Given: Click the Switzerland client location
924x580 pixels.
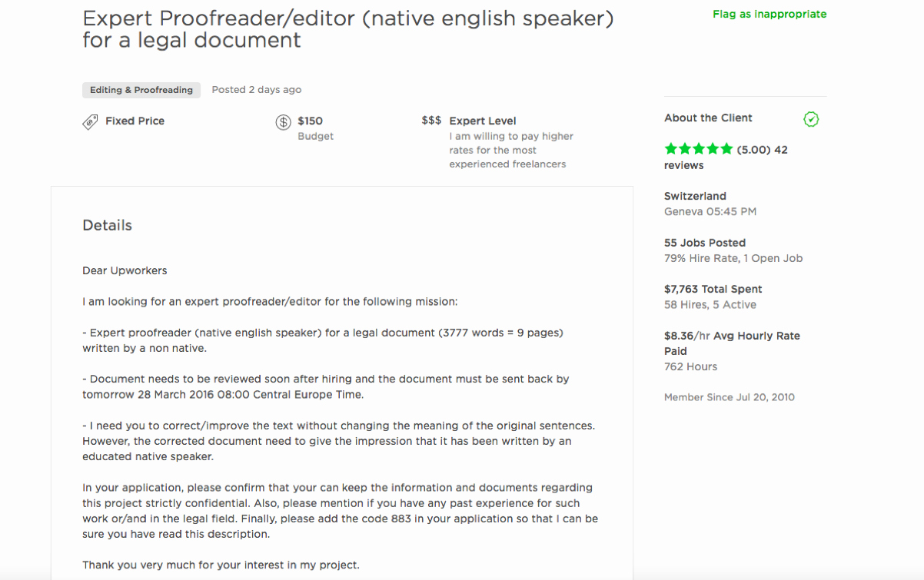Looking at the screenshot, I should 695,196.
